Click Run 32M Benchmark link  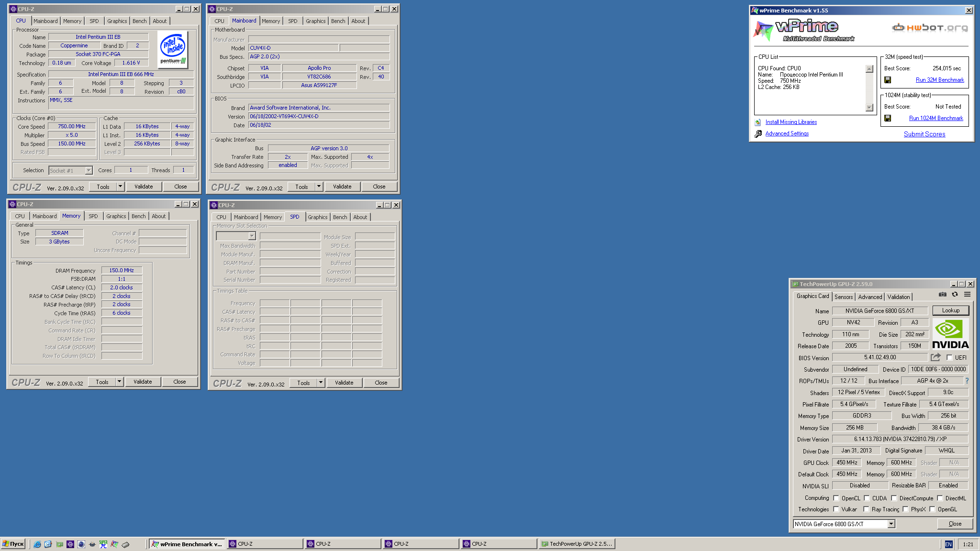click(x=940, y=80)
